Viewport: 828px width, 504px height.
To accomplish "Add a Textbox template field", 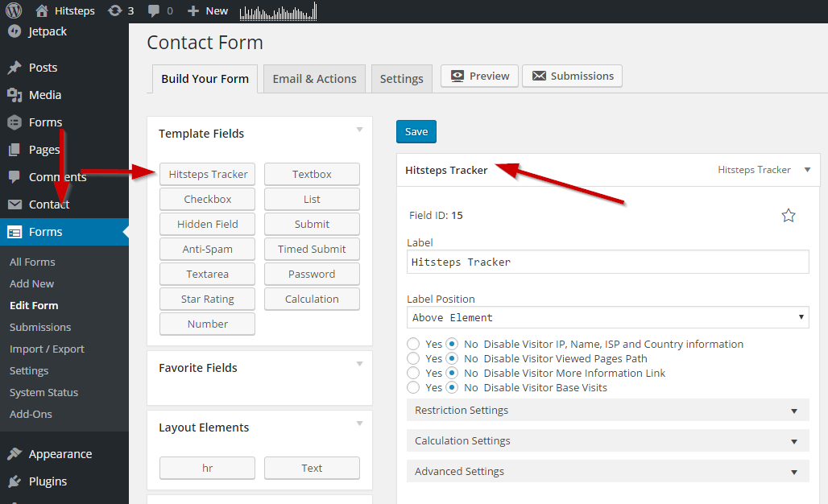I will pos(312,174).
